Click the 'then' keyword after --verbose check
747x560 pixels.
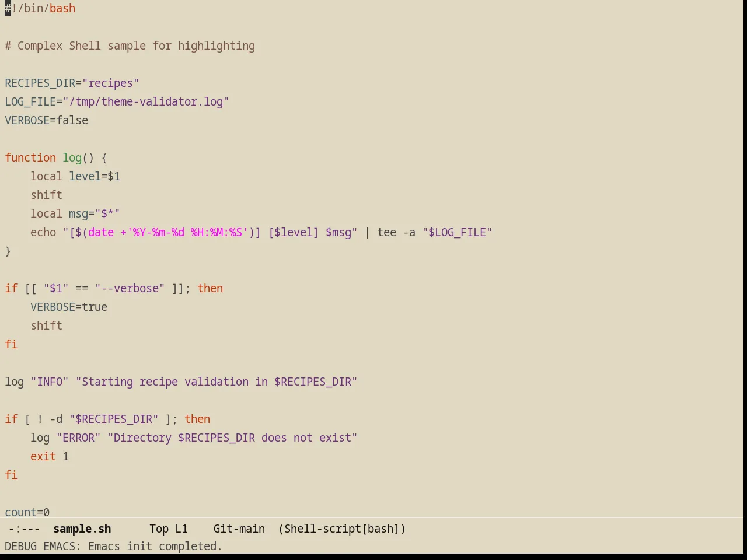(x=210, y=288)
